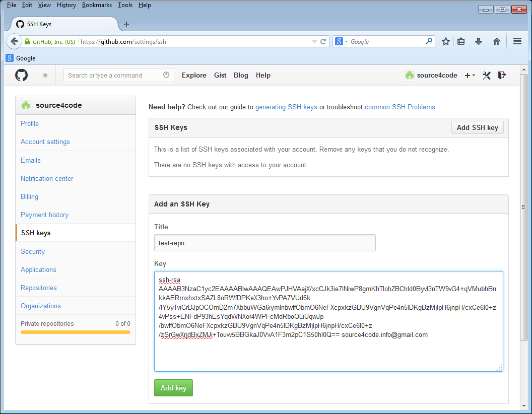
Task: Click inside the Key textarea
Action: tap(328, 321)
